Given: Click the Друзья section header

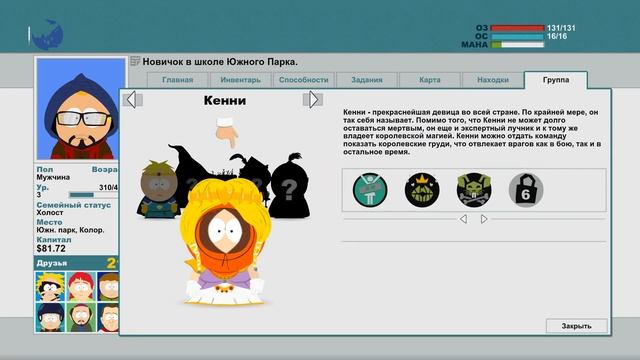Looking at the screenshot, I should pos(76,263).
